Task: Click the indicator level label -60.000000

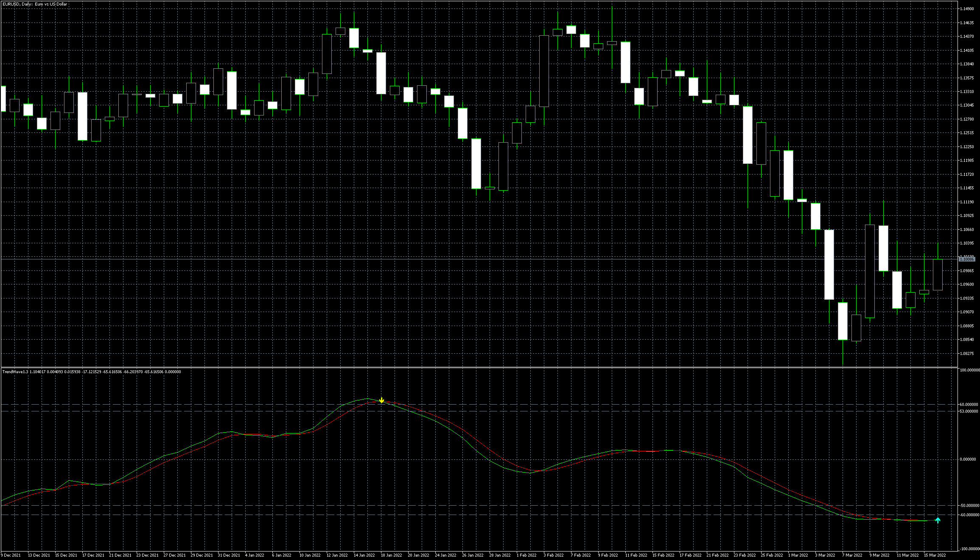Action: point(969,515)
